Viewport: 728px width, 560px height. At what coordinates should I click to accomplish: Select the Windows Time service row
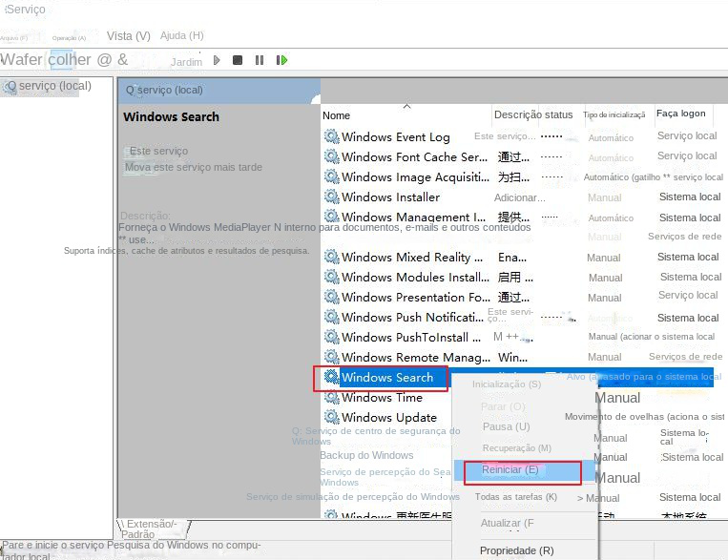point(382,398)
